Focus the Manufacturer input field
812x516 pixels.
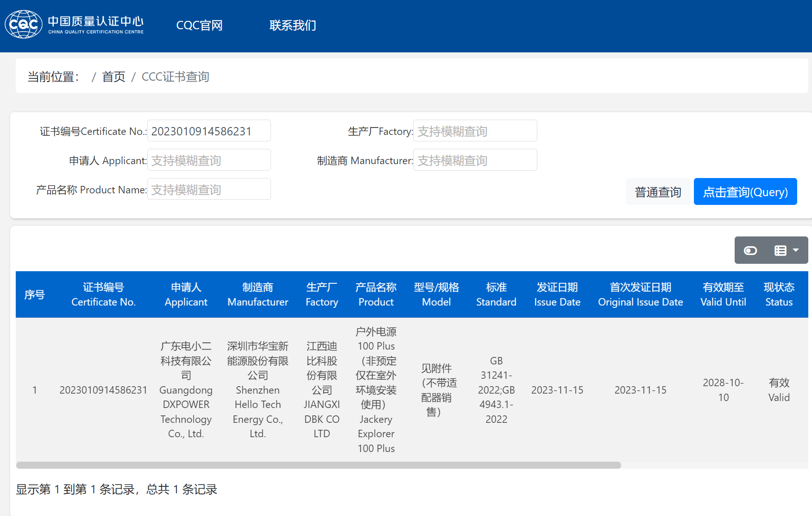tap(475, 160)
